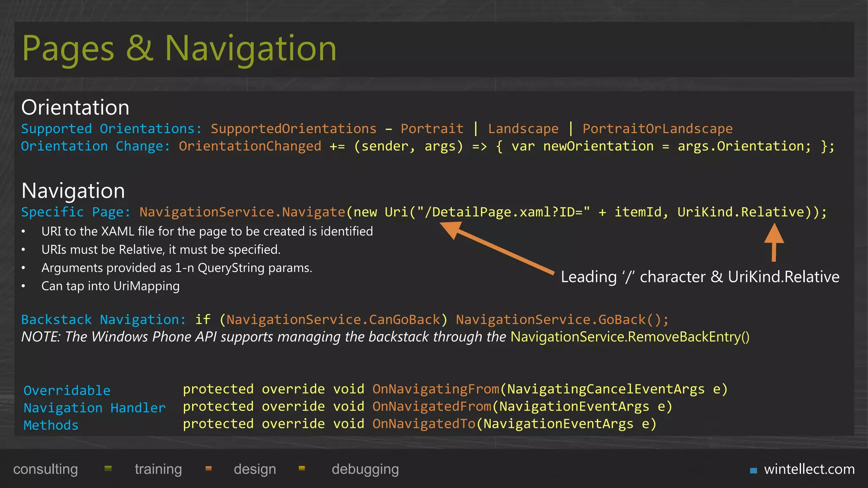868x488 pixels.
Task: Click the OnNavigatedTo method name
Action: [424, 424]
